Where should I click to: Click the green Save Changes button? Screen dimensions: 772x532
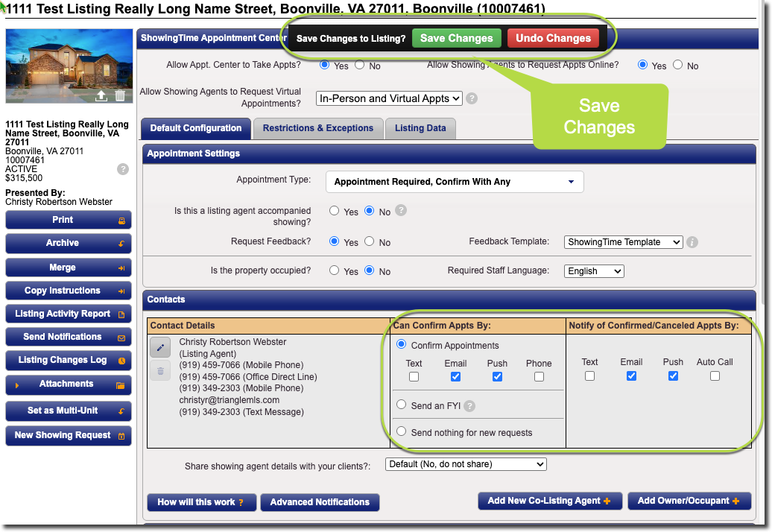coord(456,39)
